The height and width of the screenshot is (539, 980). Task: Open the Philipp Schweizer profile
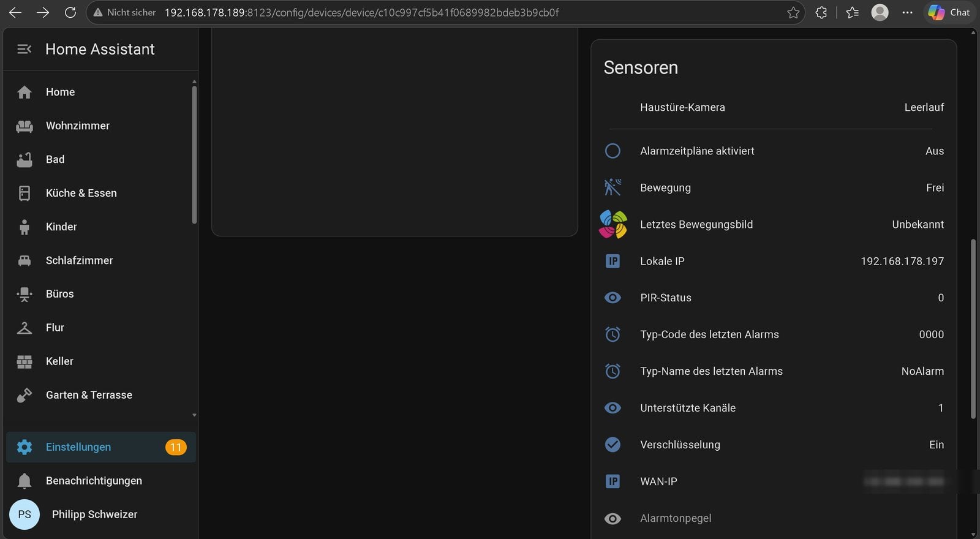click(x=101, y=514)
